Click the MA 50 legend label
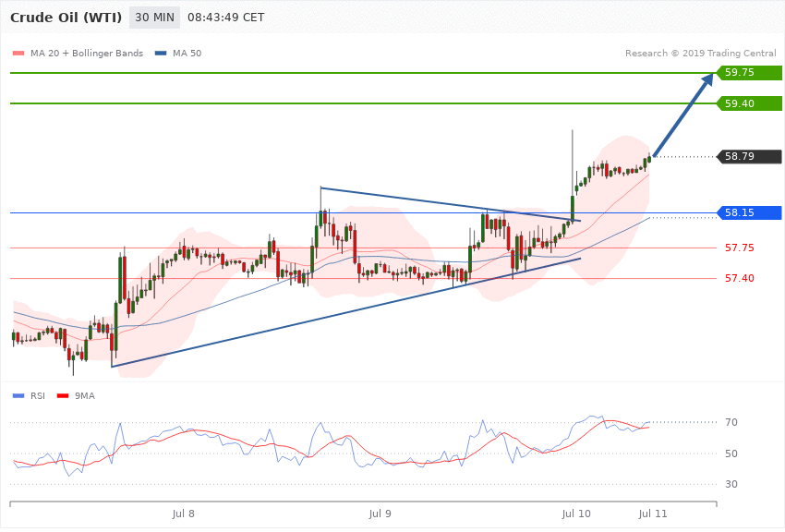Viewport: 785px width, 532px height. click(x=187, y=53)
